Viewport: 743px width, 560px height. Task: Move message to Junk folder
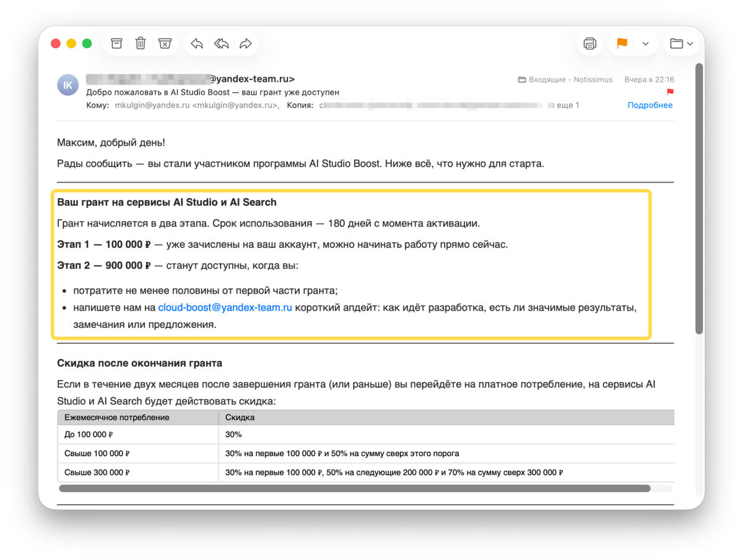[x=165, y=43]
